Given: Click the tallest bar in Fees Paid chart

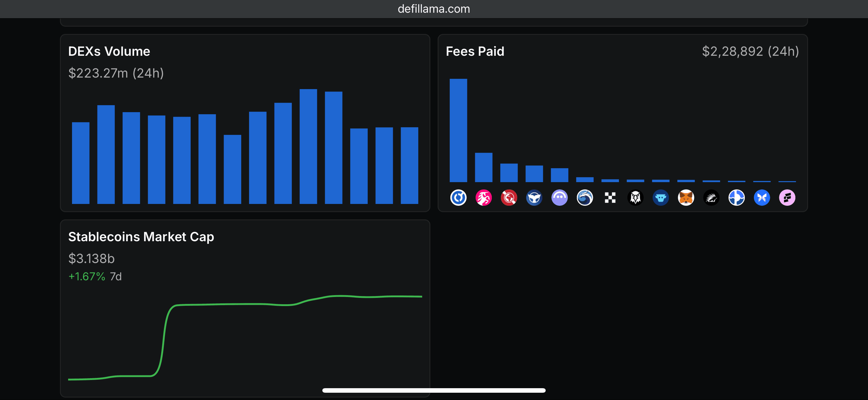Looking at the screenshot, I should click(x=458, y=130).
